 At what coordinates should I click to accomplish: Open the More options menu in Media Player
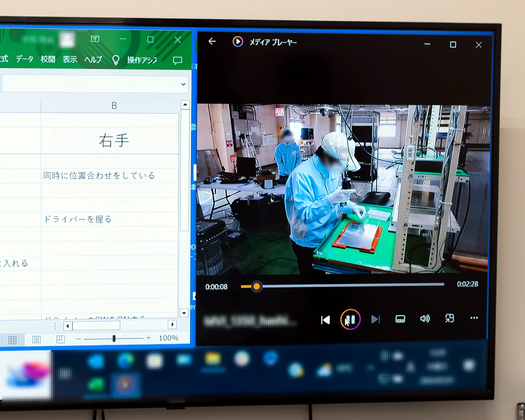point(473,318)
